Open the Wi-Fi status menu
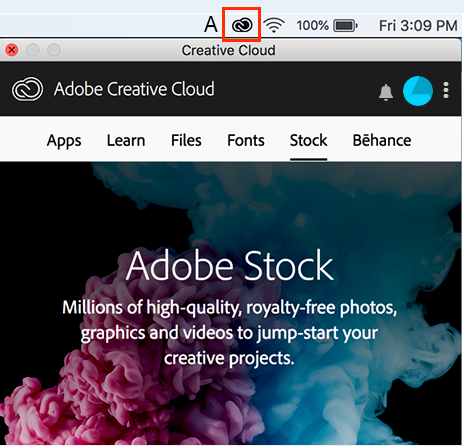The image size is (464, 446). point(274,25)
